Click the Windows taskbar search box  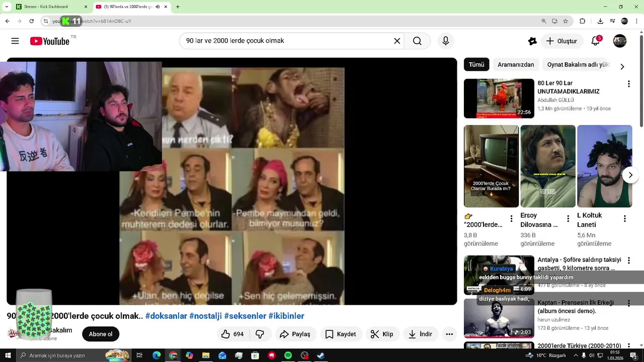point(73,355)
